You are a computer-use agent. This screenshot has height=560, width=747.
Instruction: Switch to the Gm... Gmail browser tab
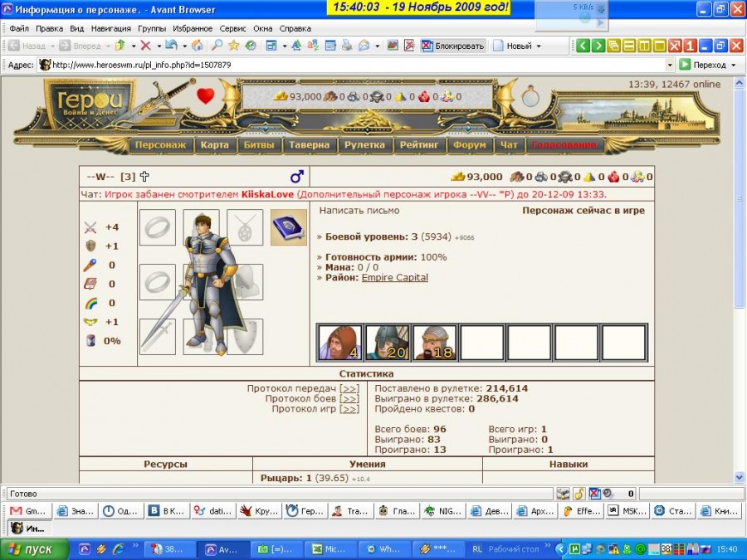28,511
